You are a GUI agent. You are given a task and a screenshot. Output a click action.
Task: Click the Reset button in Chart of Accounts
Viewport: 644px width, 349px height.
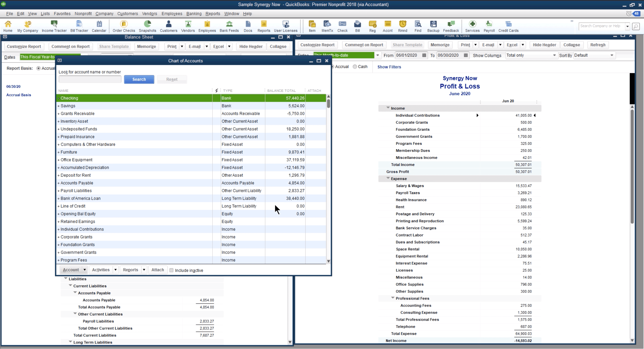pyautogui.click(x=172, y=79)
